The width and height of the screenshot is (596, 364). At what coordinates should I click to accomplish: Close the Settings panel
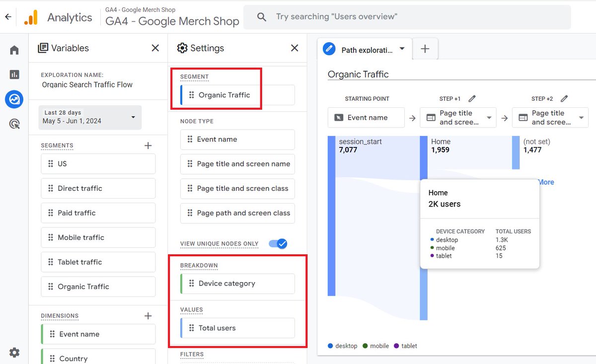[x=295, y=48]
